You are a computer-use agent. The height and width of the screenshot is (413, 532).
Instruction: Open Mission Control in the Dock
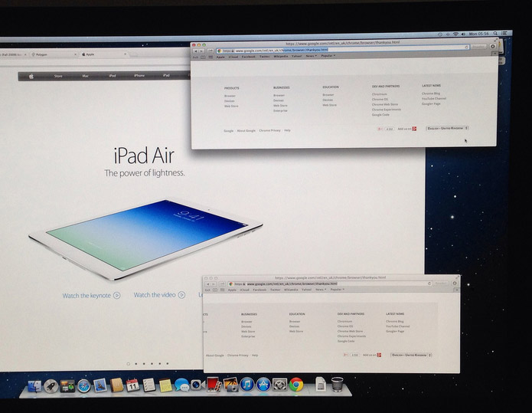(x=67, y=386)
